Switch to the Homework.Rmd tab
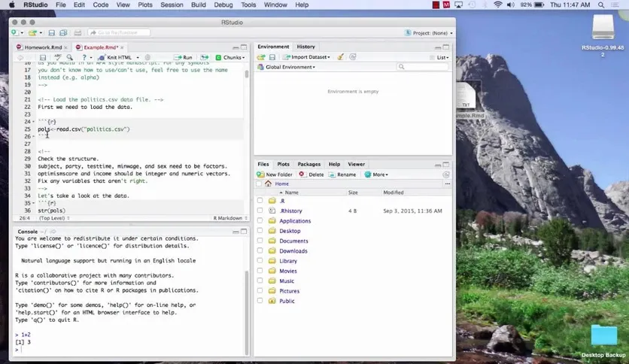629x364 pixels. pyautogui.click(x=43, y=47)
